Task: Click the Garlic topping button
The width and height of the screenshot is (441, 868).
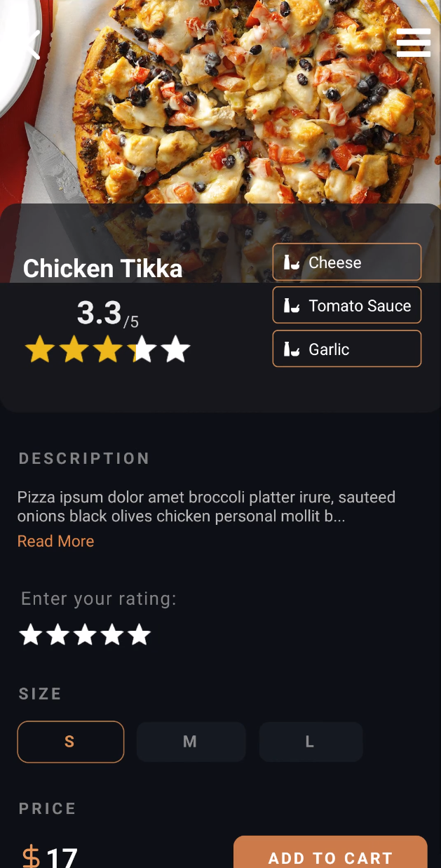Action: click(x=346, y=349)
